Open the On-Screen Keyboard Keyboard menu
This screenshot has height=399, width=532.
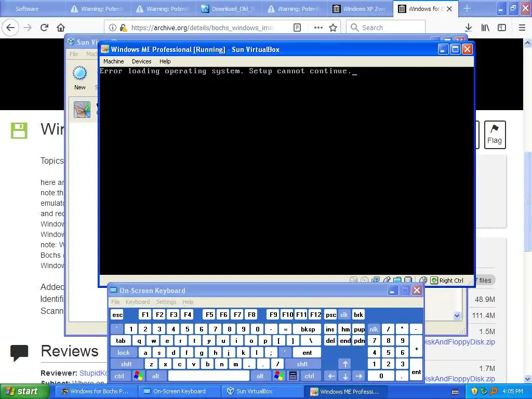click(x=137, y=302)
